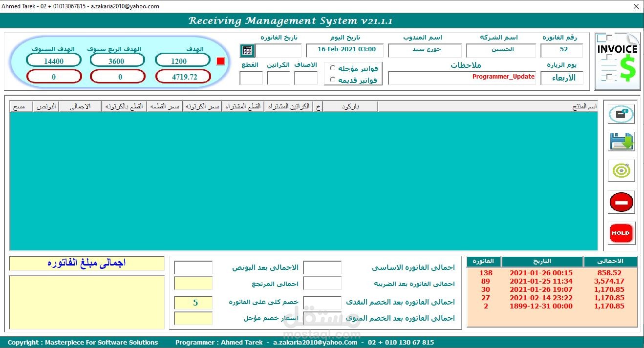The height and width of the screenshot is (348, 644).
Task: Open the target goal bullseye icon
Action: [x=621, y=171]
